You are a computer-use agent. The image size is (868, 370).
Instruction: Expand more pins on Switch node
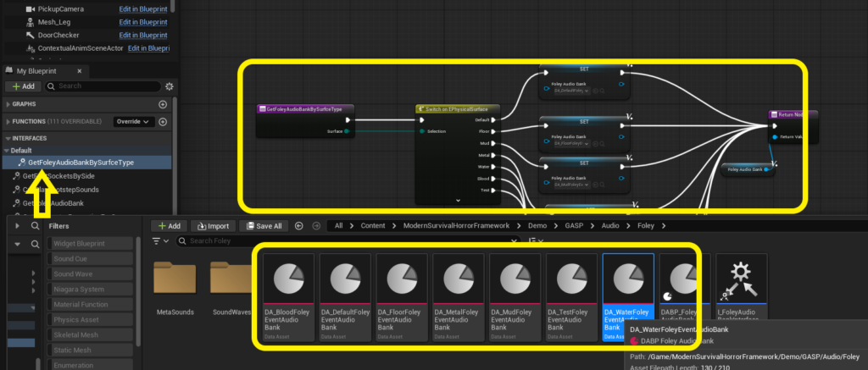[x=458, y=200]
